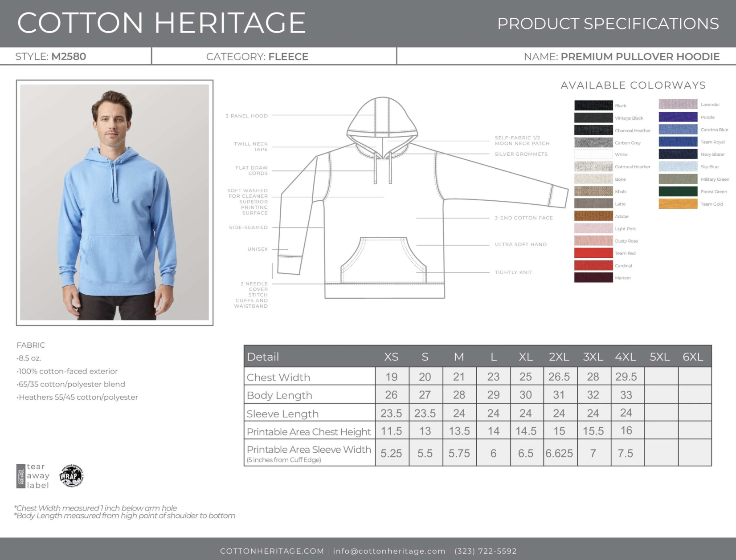Select the SELF-FABRIC 1/2 MOON NECK PATCH label
Screen dimensions: 736x560
[522, 141]
